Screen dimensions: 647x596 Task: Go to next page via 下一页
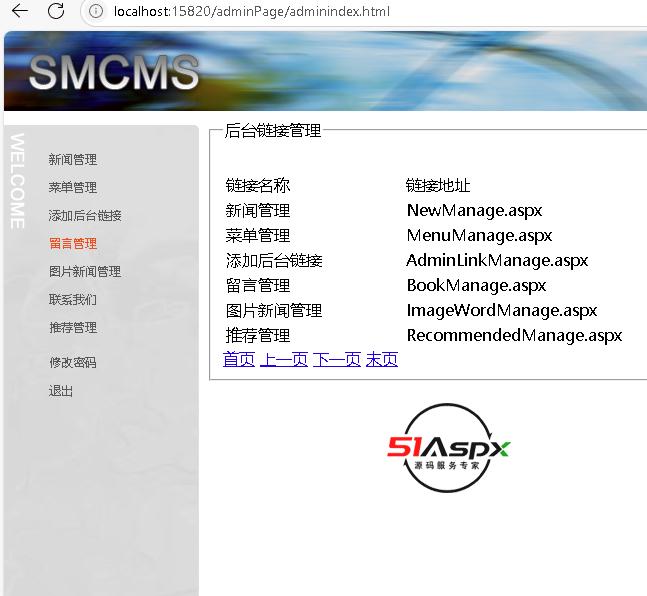(337, 359)
